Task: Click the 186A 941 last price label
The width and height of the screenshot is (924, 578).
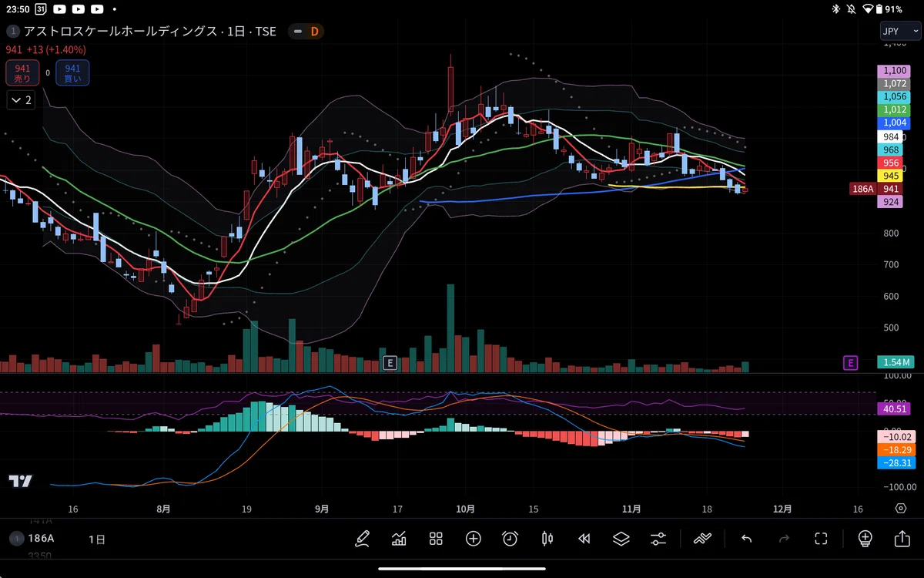Action: (876, 189)
